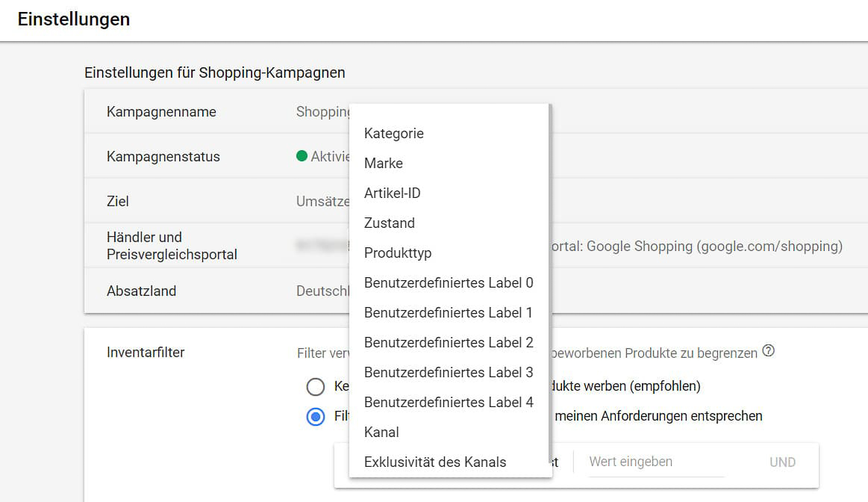
Task: Select Exklusivität des Kanals option
Action: (434, 462)
